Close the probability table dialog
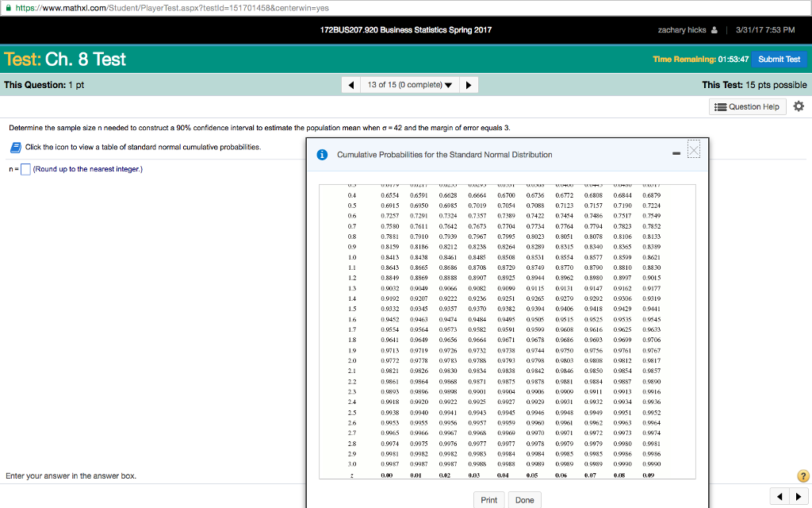Screen dimensions: 812x508 tap(695, 150)
